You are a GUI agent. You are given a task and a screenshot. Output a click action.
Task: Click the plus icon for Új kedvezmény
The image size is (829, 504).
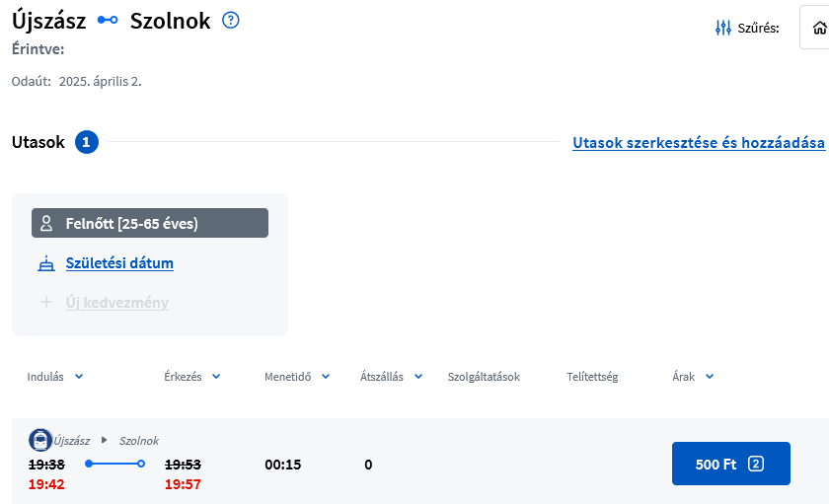click(x=45, y=303)
